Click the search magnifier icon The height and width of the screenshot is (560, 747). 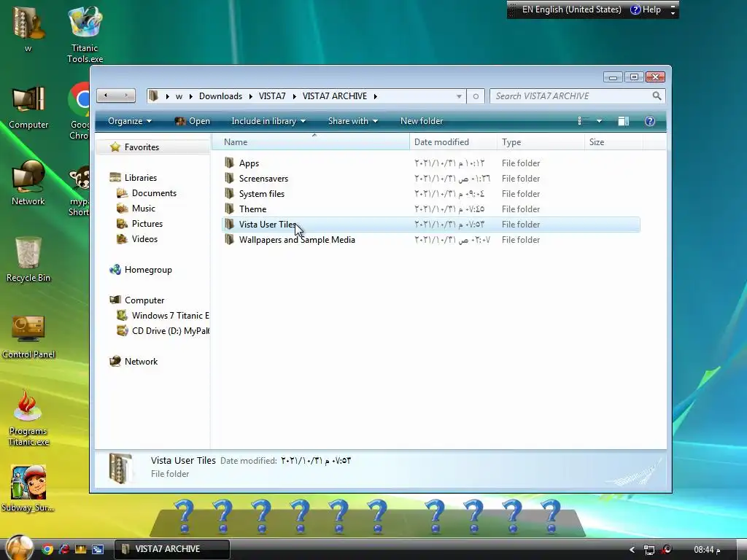657,96
